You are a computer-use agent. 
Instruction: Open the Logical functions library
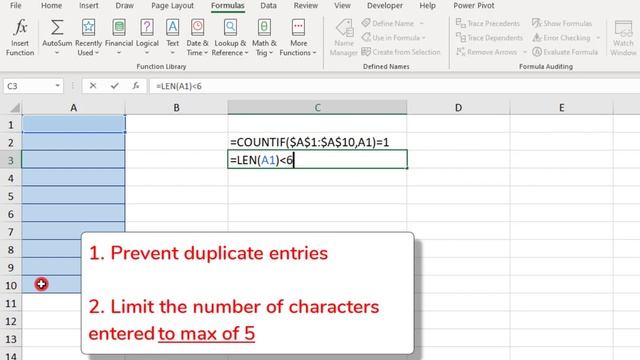pos(147,38)
